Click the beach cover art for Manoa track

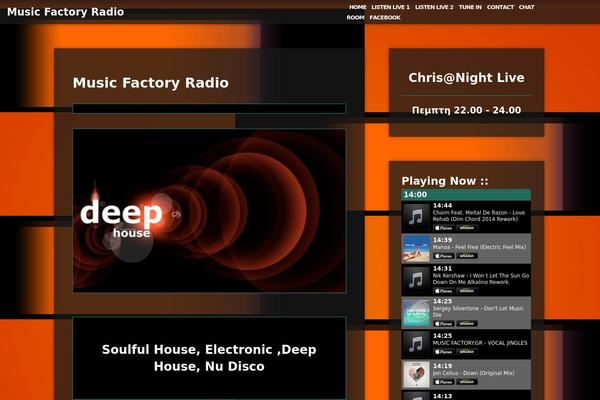pyautogui.click(x=416, y=248)
